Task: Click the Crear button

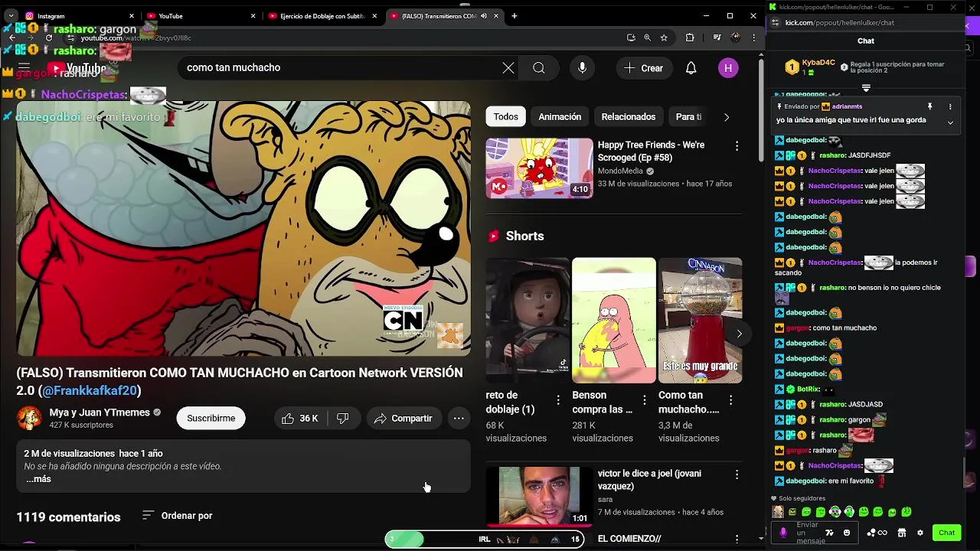Action: (x=644, y=68)
